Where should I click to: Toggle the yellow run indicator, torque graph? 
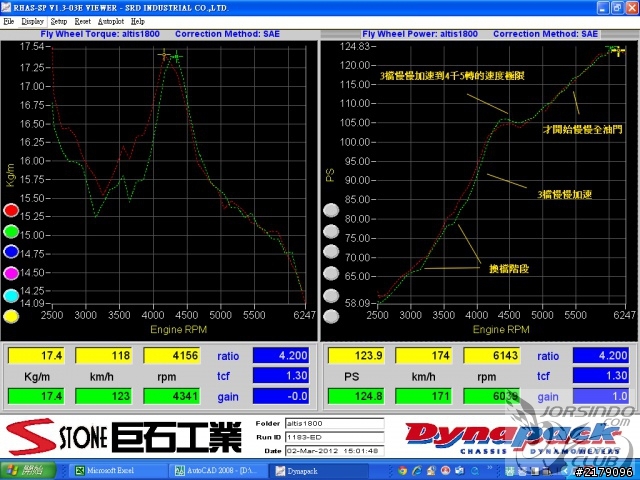coord(11,316)
